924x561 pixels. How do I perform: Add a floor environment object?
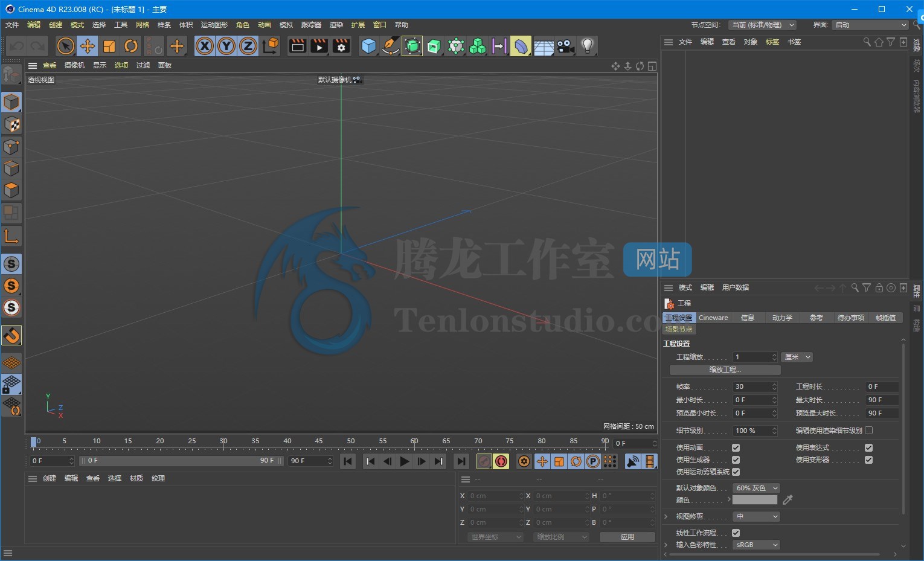[544, 46]
